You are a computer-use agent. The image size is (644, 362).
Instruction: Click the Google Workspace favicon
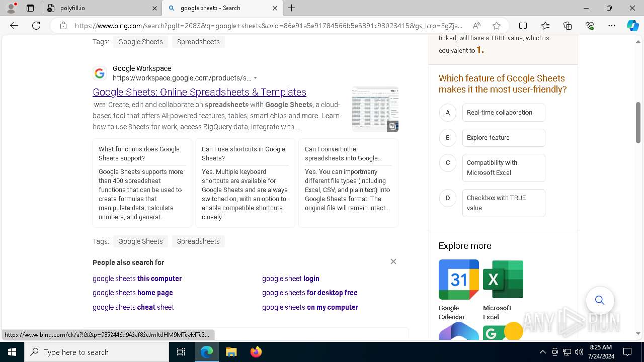[100, 73]
